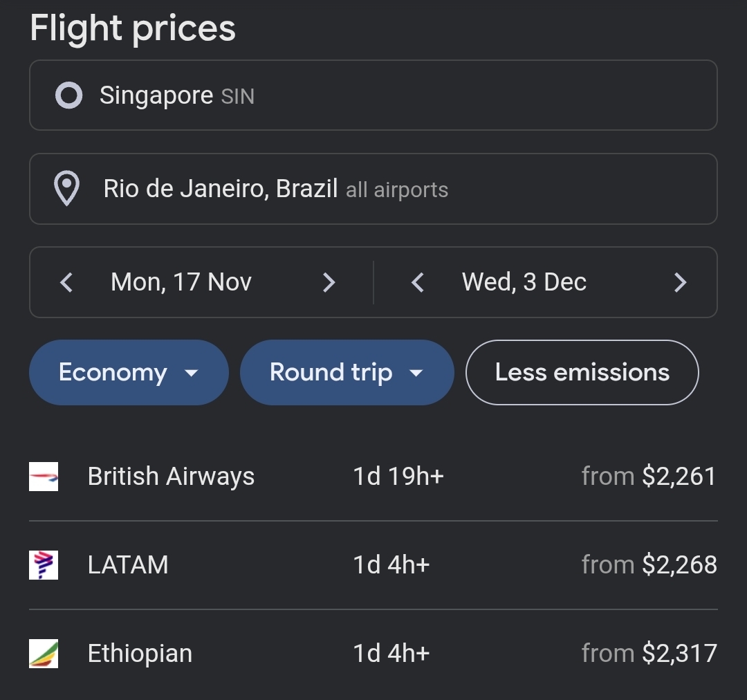
Task: Select Wed, 3 Dec return date
Action: 524,282
